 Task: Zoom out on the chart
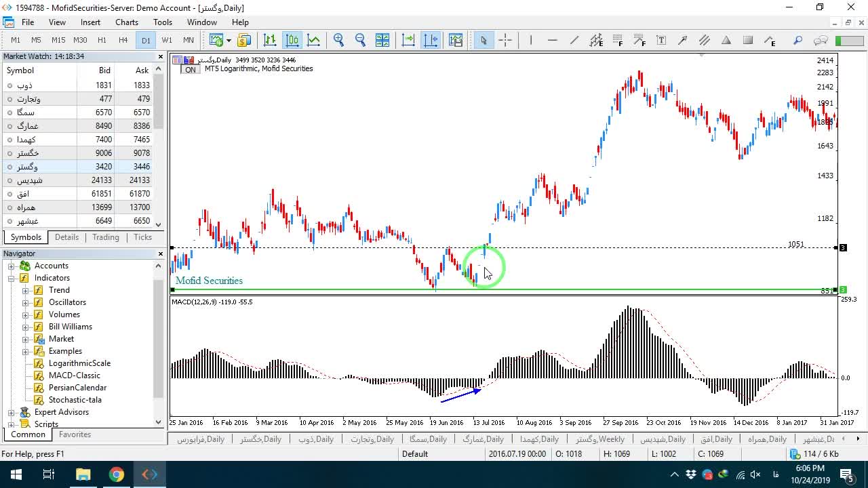[361, 40]
